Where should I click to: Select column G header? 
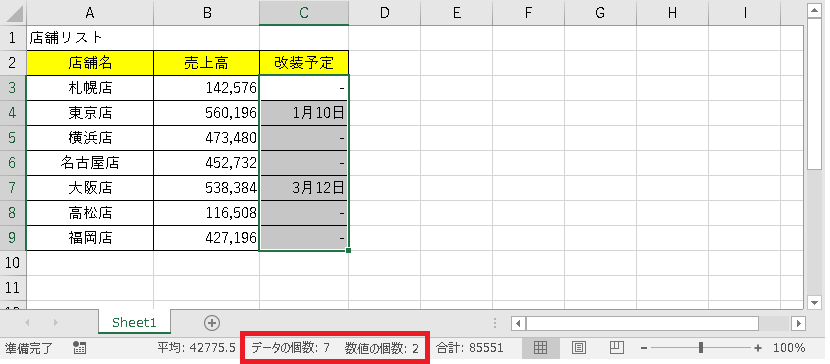click(600, 13)
